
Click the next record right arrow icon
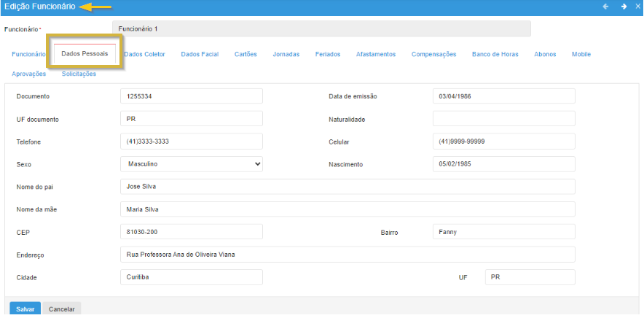[x=624, y=7]
